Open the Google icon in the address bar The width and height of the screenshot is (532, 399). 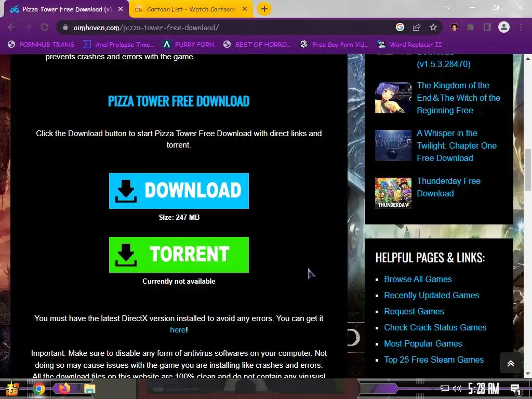coord(400,27)
